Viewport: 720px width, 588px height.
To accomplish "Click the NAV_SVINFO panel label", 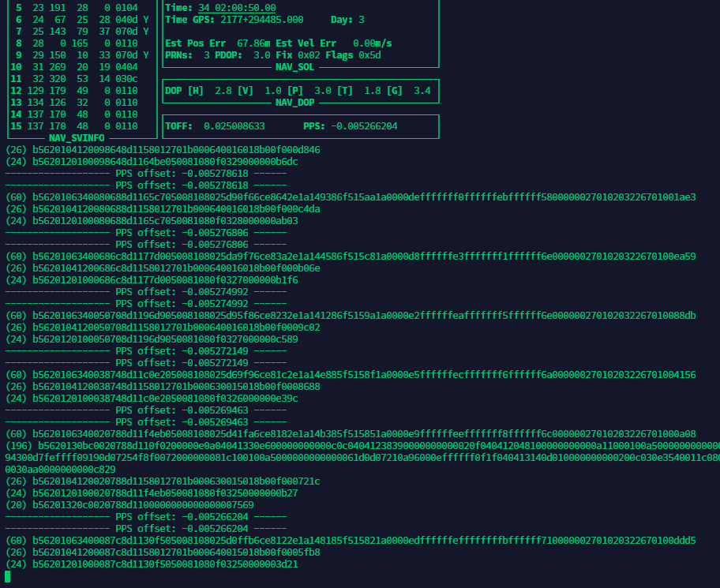I will click(77, 137).
